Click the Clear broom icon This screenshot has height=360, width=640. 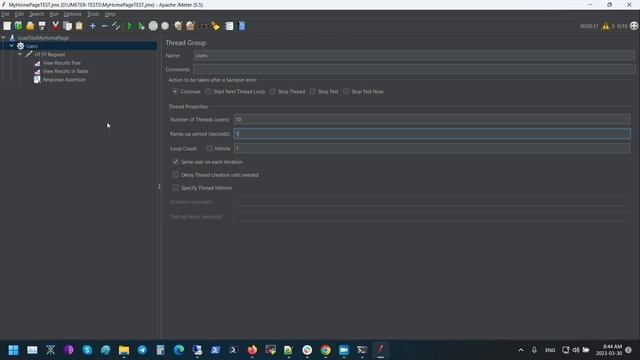tap(178, 26)
